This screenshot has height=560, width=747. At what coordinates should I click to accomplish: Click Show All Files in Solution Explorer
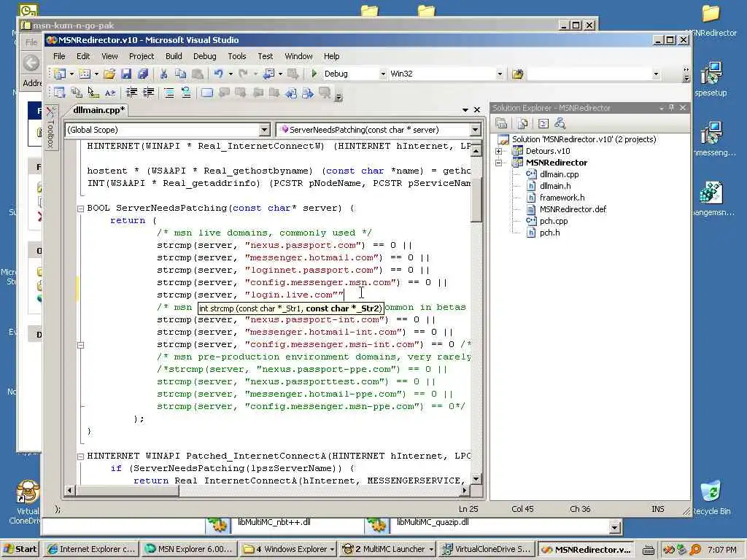point(522,124)
